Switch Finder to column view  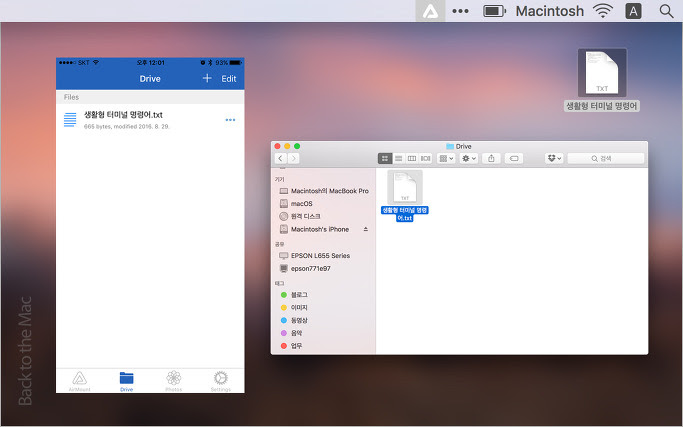point(412,159)
